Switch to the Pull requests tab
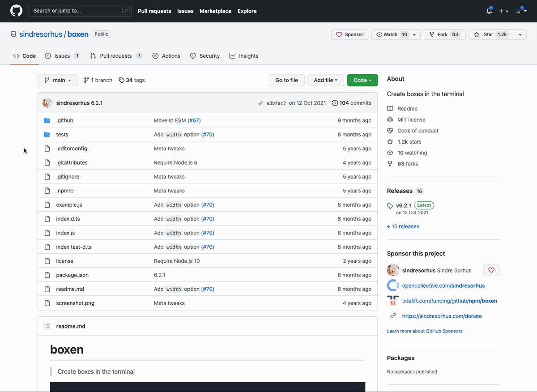The width and height of the screenshot is (537, 392). click(116, 56)
